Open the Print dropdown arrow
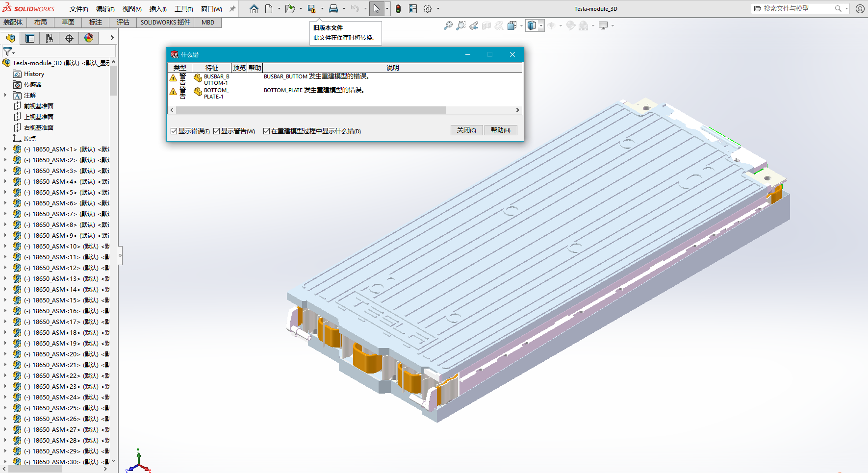The image size is (868, 473). tap(344, 9)
